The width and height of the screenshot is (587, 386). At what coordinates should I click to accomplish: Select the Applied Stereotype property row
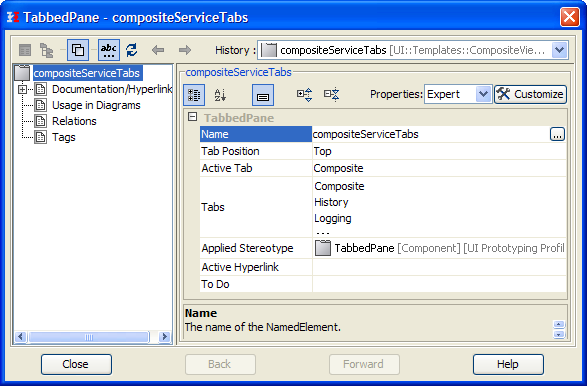pos(256,248)
